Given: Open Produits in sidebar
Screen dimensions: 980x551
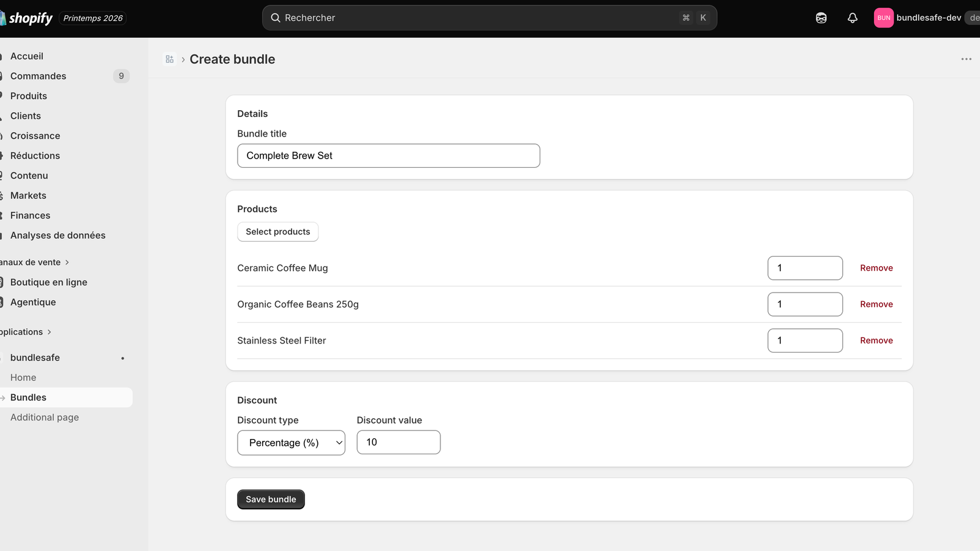Looking at the screenshot, I should [x=29, y=96].
